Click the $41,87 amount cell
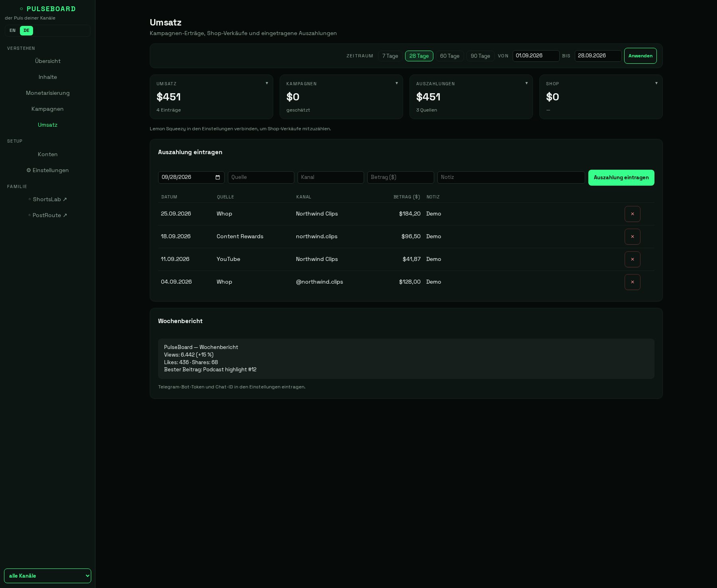Screen dimensions: 717x588 (x=411, y=259)
